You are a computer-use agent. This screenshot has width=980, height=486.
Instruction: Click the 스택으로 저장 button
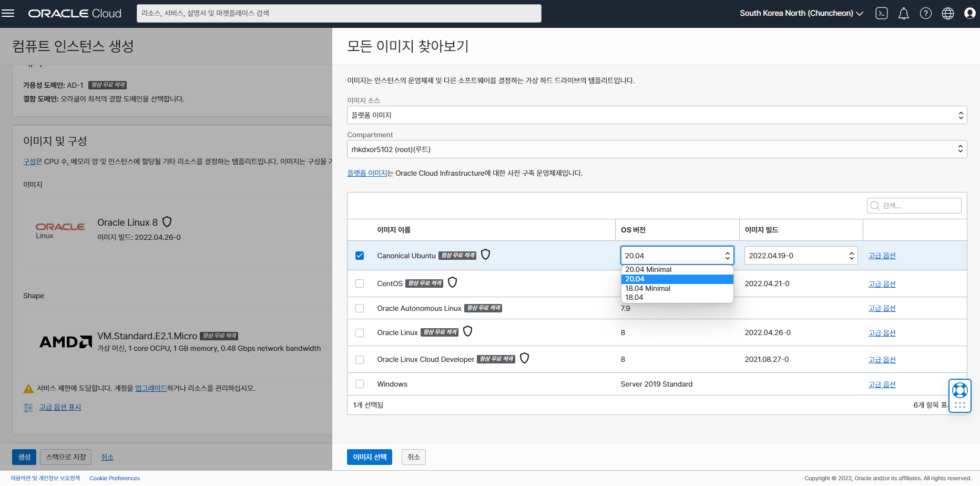tap(66, 457)
